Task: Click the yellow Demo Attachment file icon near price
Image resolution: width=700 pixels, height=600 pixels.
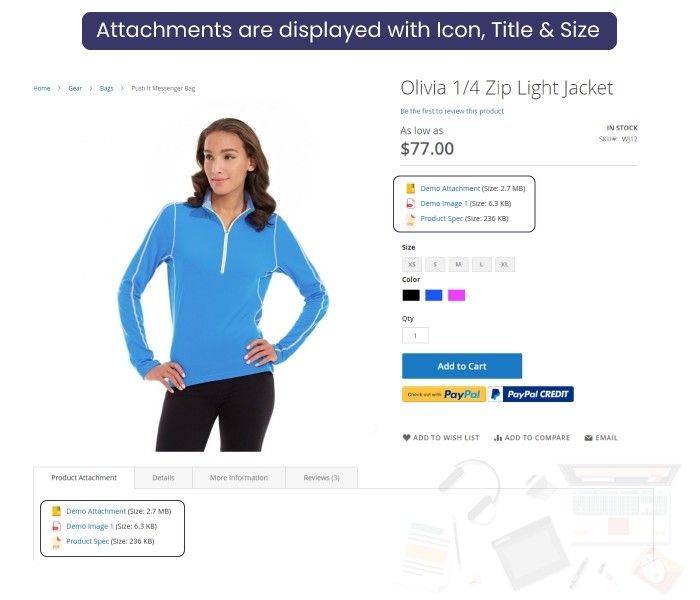Action: click(x=410, y=188)
